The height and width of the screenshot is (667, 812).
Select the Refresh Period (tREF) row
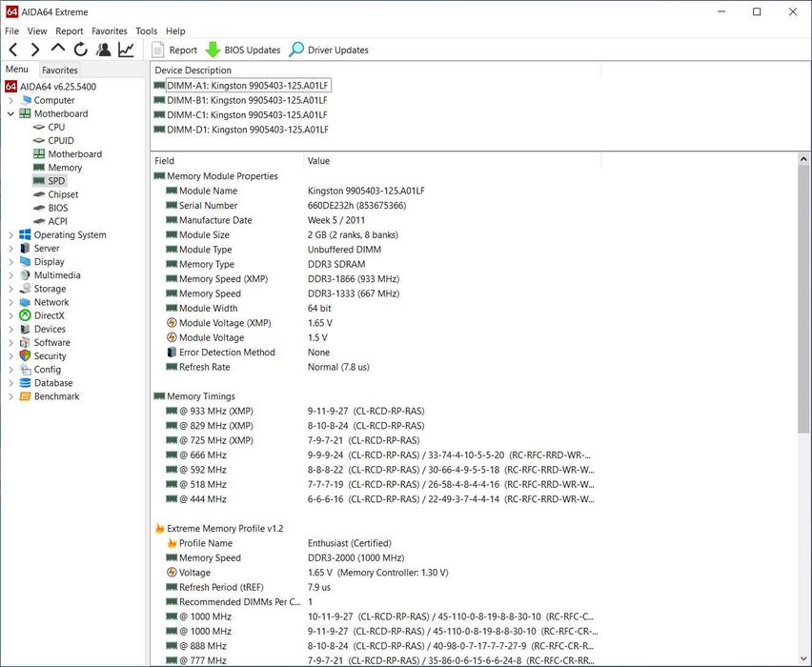coord(376,587)
